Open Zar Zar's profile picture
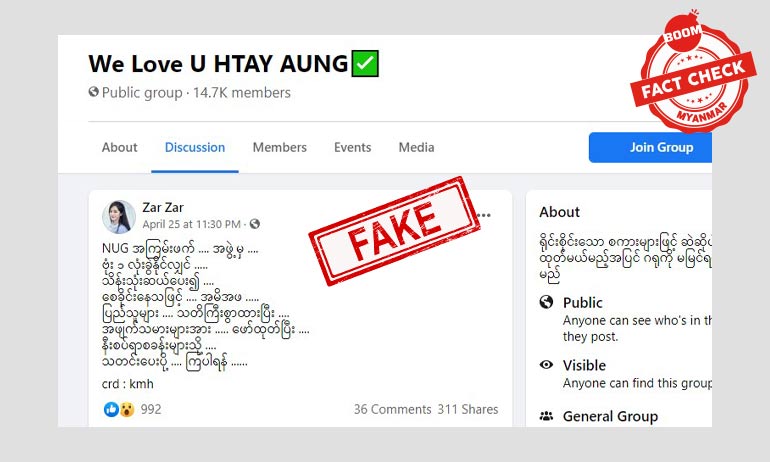 click(119, 217)
